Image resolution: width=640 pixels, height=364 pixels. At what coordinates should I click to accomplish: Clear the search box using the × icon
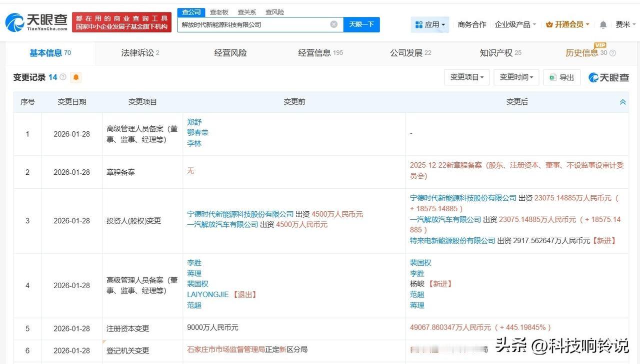pos(334,24)
